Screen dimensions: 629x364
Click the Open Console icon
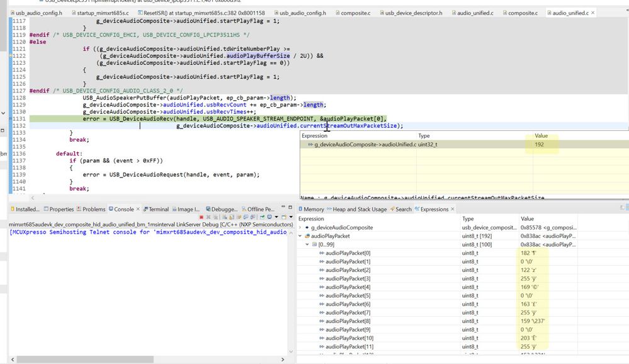(x=284, y=217)
